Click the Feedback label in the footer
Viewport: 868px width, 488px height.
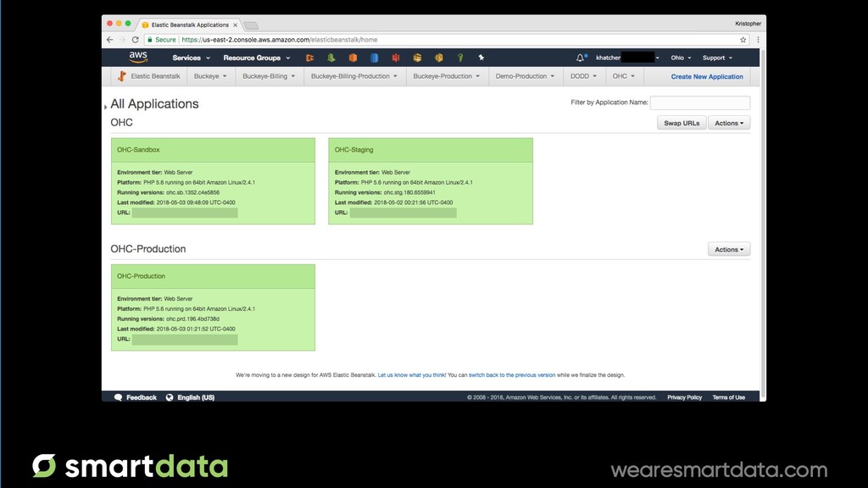tap(142, 397)
